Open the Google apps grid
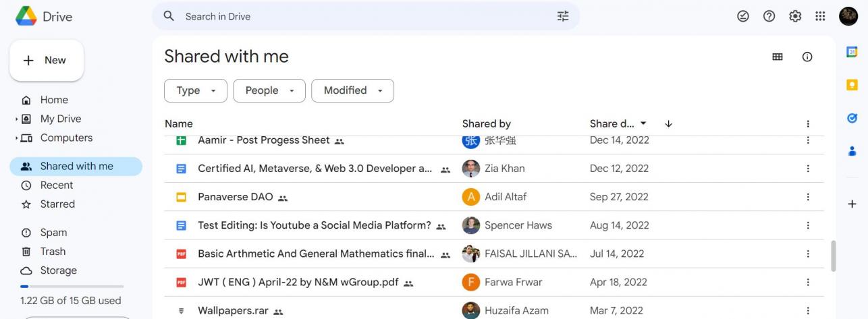Screen dimensions: 868x319 click(820, 16)
